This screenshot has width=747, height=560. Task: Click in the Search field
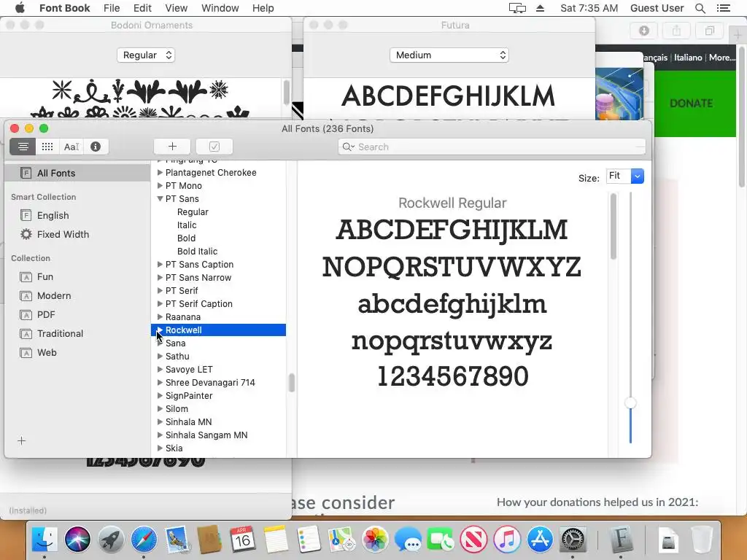click(x=492, y=147)
